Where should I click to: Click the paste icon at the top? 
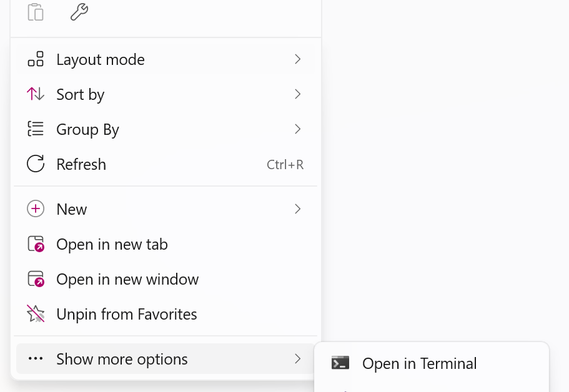pos(36,11)
